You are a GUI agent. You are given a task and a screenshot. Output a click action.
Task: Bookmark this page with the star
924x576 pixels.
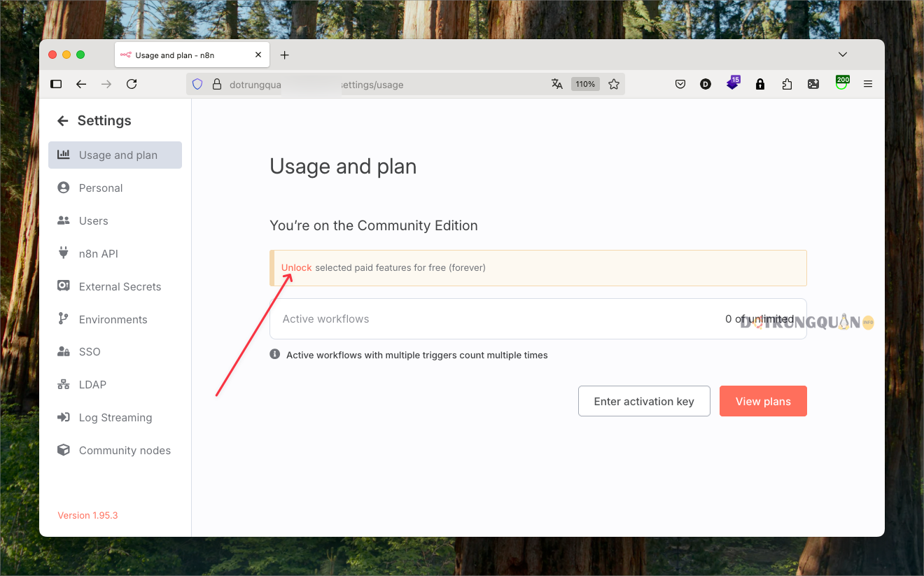click(x=614, y=84)
